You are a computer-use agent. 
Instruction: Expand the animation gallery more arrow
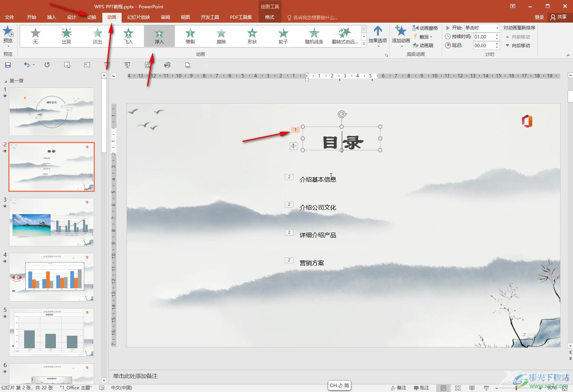(364, 44)
